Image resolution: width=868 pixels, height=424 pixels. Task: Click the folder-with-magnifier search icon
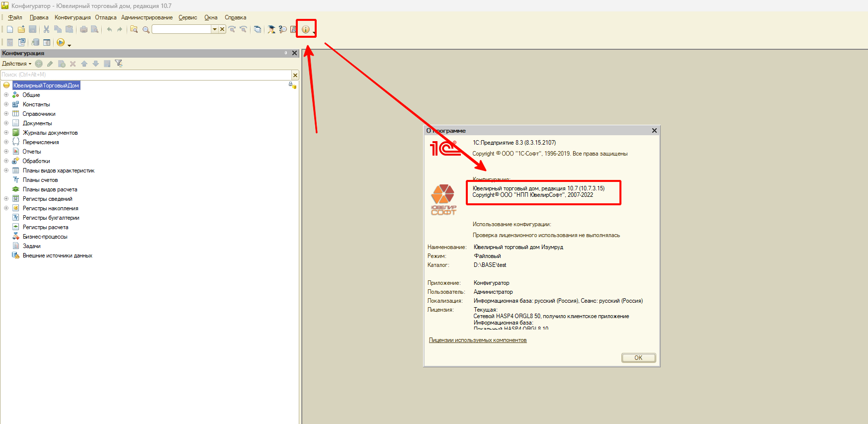click(x=134, y=29)
